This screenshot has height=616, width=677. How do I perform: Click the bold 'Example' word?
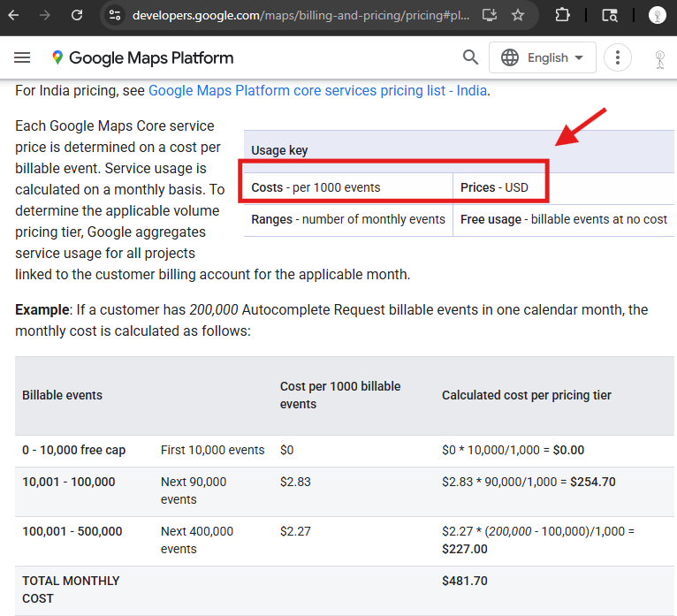point(42,310)
